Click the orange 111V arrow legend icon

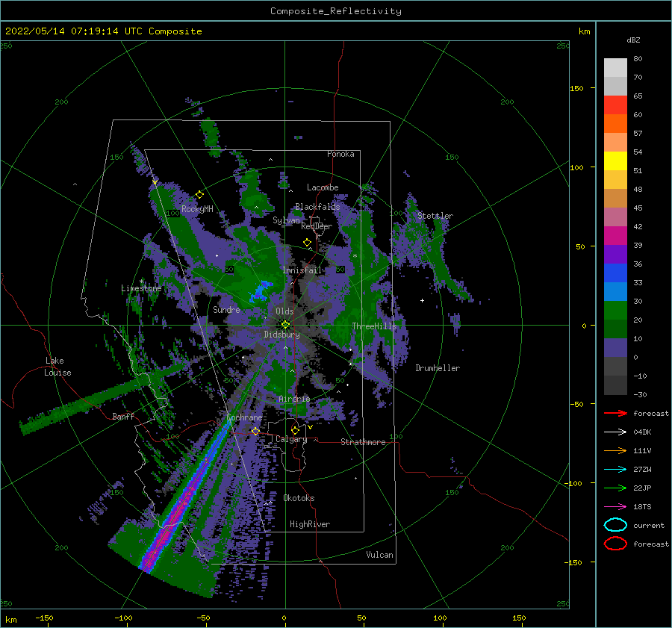tap(615, 450)
